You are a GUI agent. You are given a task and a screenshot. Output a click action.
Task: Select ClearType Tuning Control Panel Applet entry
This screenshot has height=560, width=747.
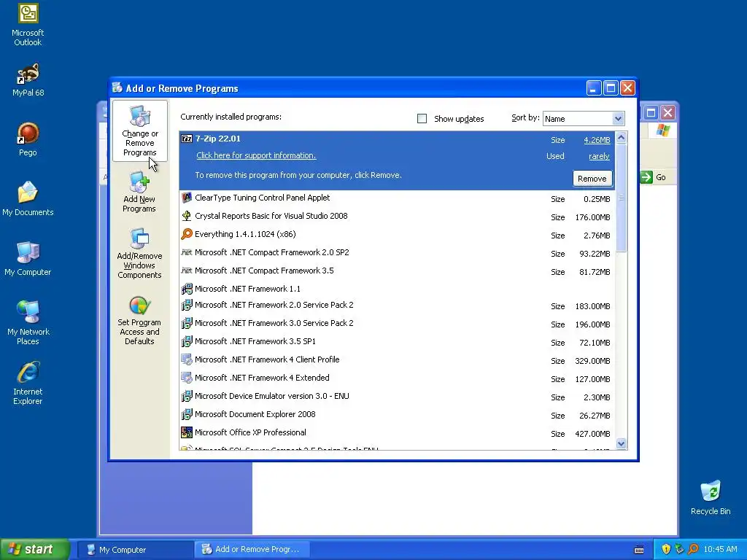(397, 198)
